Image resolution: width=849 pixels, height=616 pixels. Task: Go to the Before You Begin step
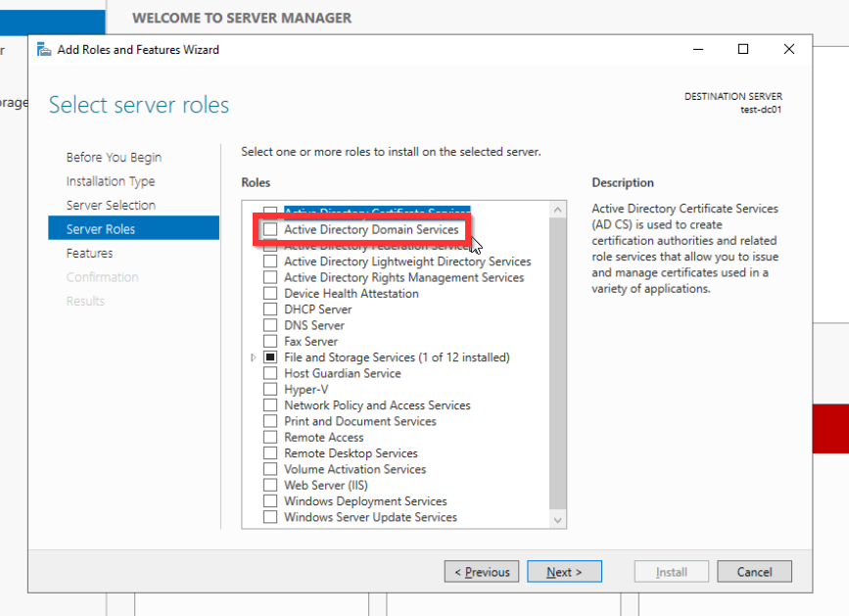point(114,158)
